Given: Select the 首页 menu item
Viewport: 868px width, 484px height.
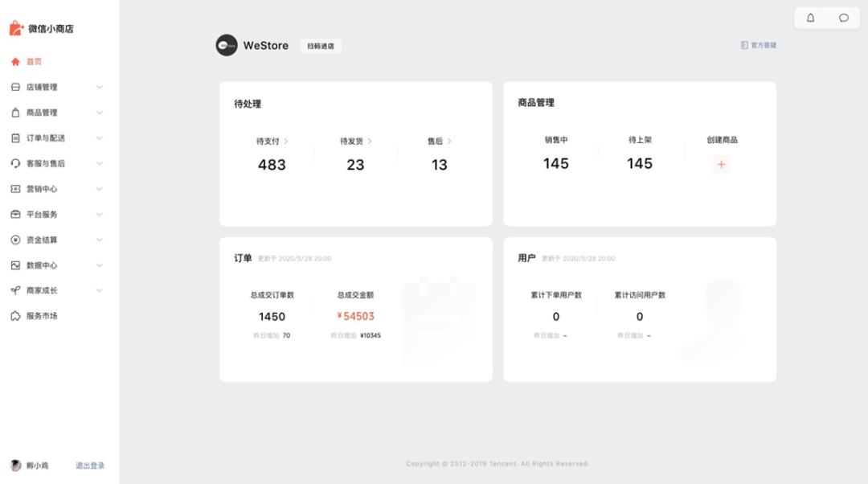Looking at the screenshot, I should pos(35,61).
